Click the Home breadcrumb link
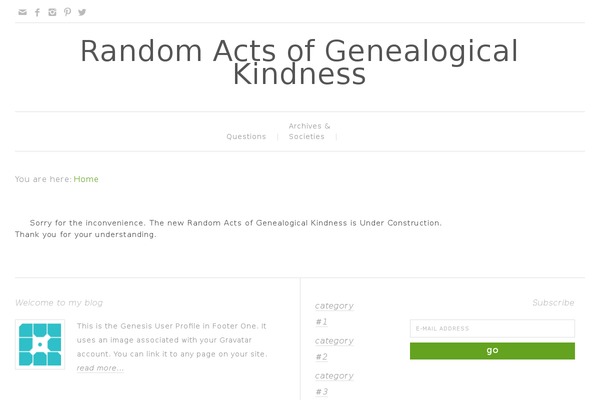Screen dimensions: 600x400 tap(86, 179)
